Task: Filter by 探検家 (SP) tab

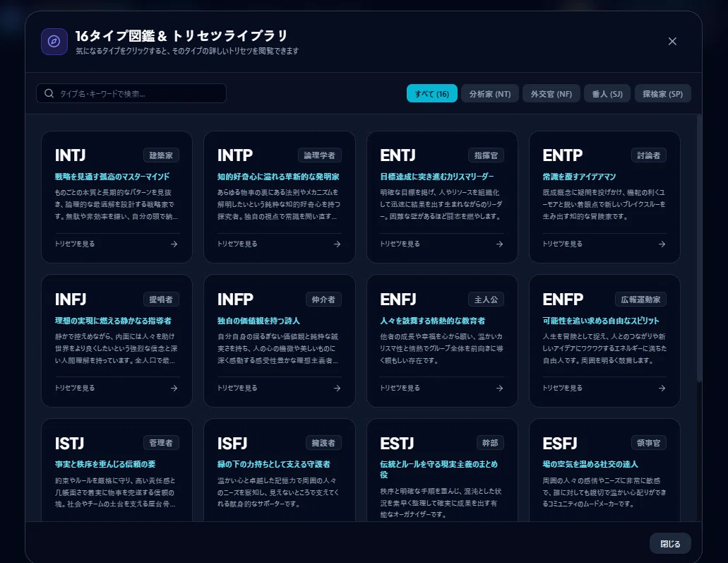Action: [x=662, y=93]
